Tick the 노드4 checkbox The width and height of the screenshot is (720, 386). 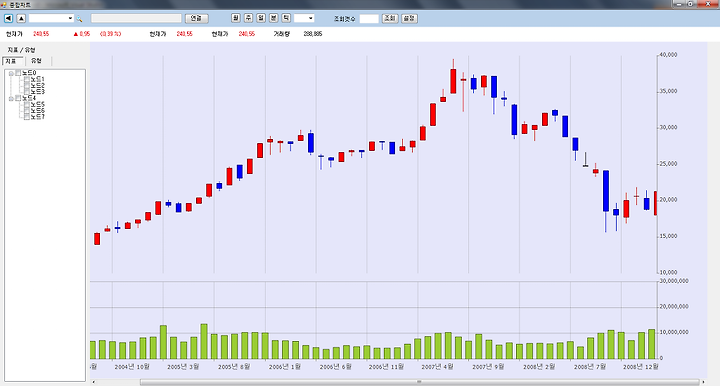[18, 98]
